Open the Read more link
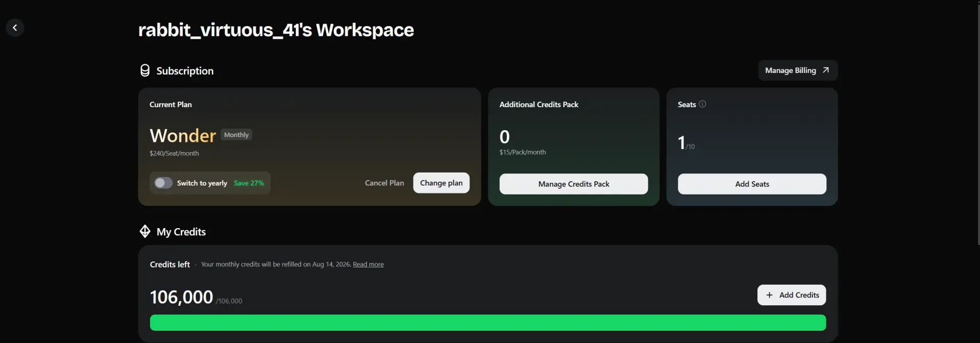The height and width of the screenshot is (343, 980). click(368, 264)
